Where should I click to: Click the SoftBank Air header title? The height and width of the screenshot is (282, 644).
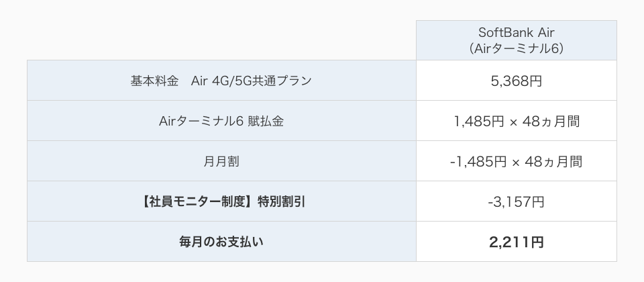coord(516,34)
